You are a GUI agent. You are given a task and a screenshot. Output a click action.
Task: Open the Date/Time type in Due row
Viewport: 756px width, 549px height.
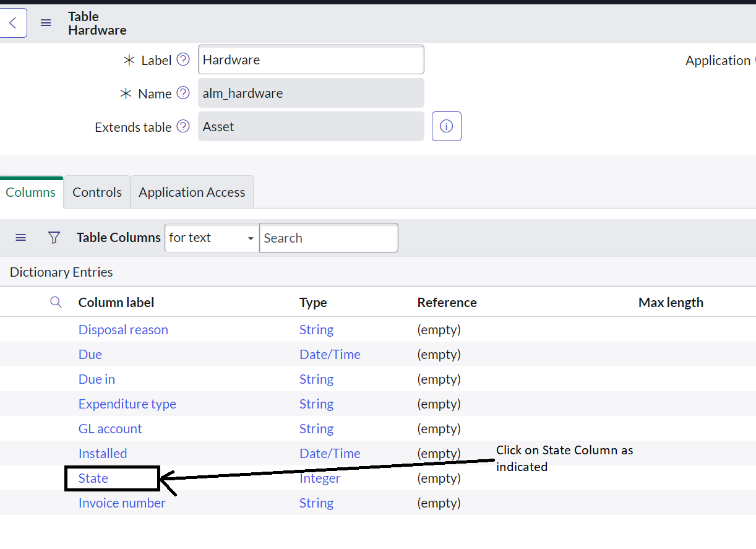click(330, 355)
